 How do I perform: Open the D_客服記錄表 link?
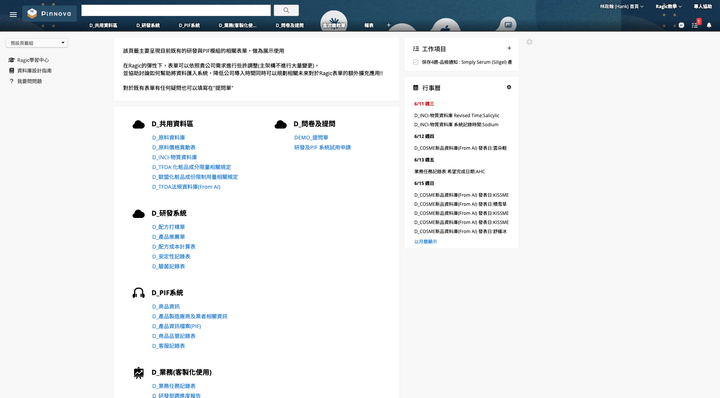pyautogui.click(x=169, y=346)
